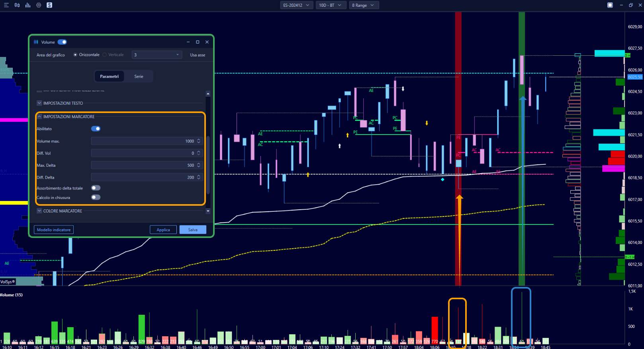644x349 pixels.
Task: Click the Diff. Vol value field
Action: tap(147, 153)
